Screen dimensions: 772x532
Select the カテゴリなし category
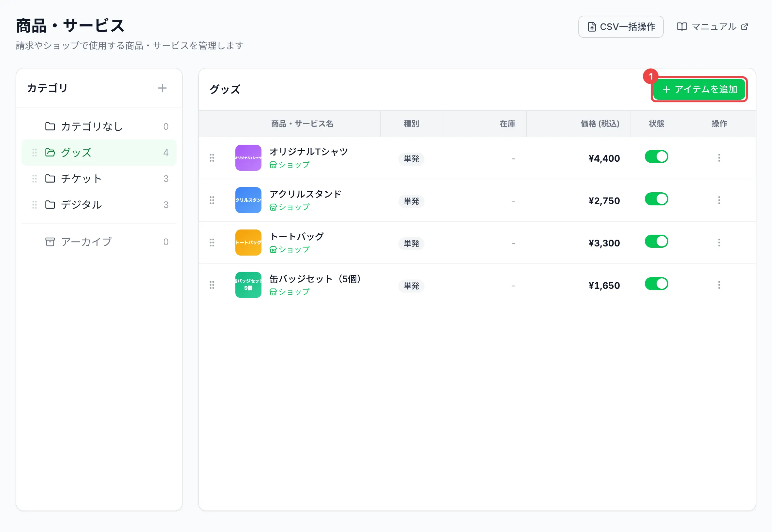point(99,126)
